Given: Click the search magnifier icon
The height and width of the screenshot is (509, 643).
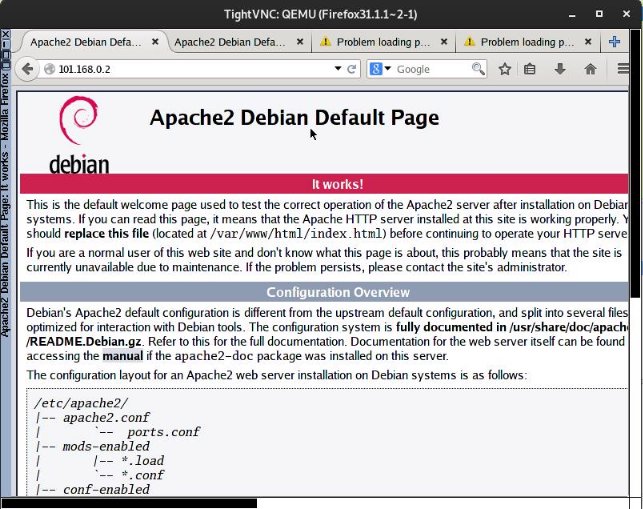Looking at the screenshot, I should pyautogui.click(x=478, y=68).
